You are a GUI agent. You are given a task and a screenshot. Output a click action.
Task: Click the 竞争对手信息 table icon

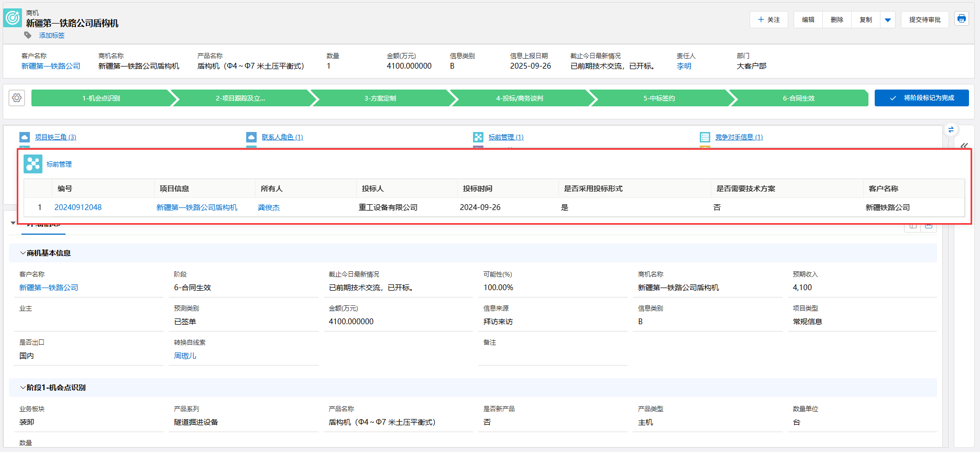point(705,137)
